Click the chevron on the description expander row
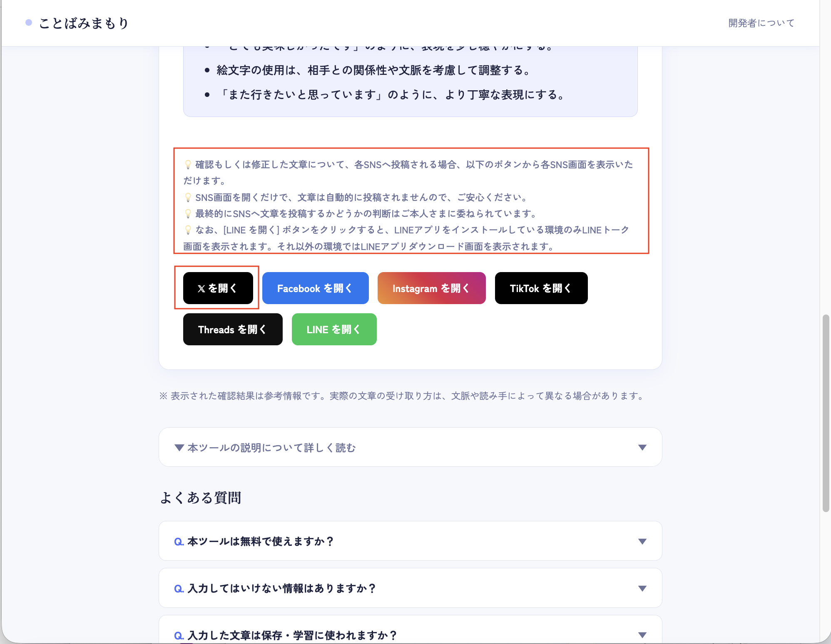831x644 pixels. coord(642,447)
